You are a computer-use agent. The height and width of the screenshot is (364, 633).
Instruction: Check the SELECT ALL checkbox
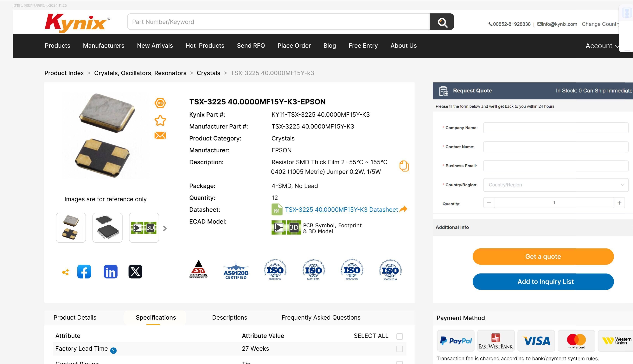tap(400, 336)
